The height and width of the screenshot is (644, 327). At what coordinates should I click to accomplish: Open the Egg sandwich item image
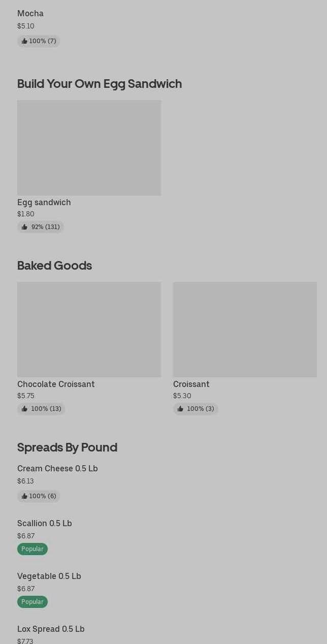click(89, 147)
